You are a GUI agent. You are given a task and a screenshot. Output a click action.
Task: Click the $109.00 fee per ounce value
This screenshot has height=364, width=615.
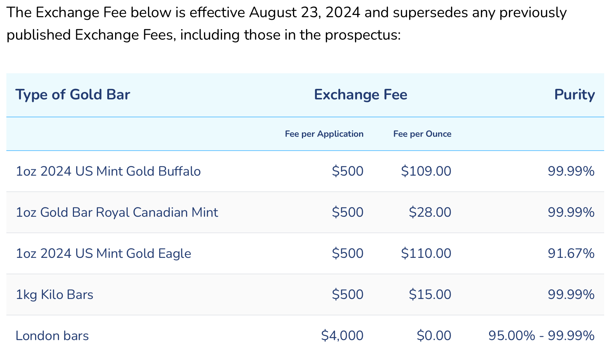(x=426, y=171)
